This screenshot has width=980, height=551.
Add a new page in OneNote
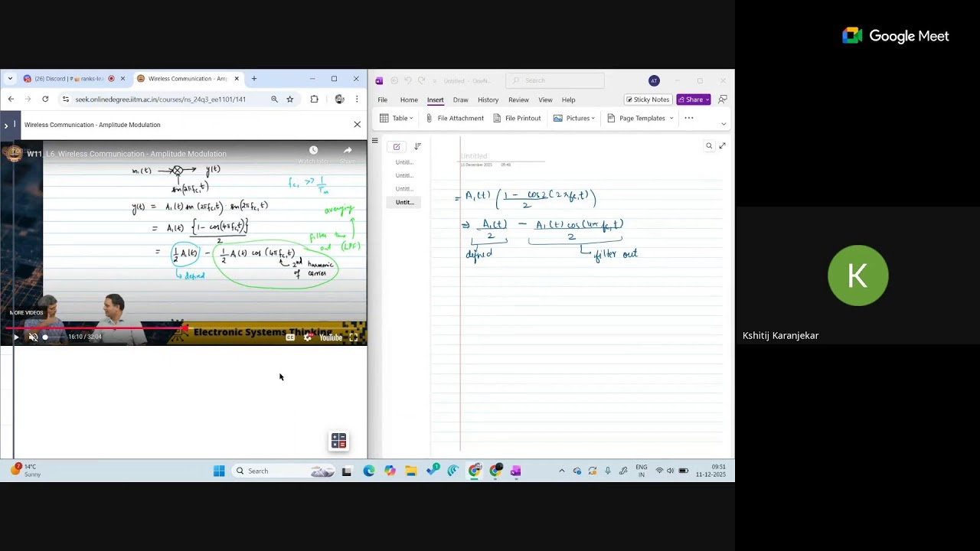tap(397, 146)
